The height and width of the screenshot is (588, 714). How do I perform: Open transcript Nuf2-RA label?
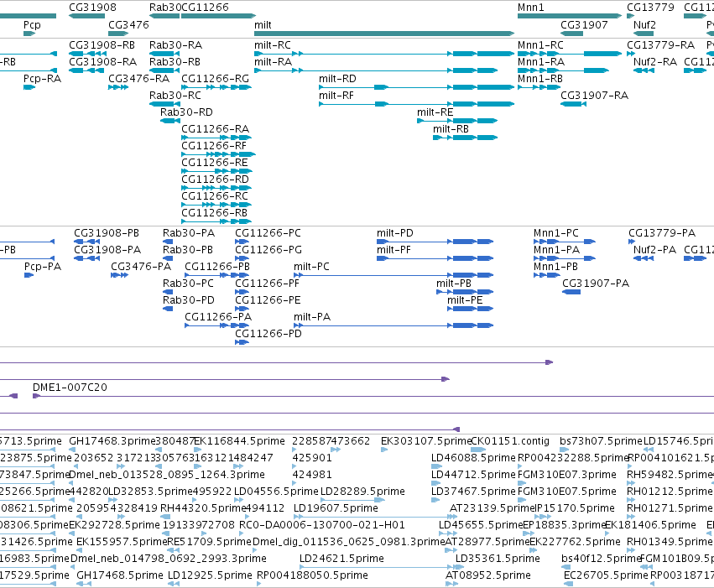(654, 62)
